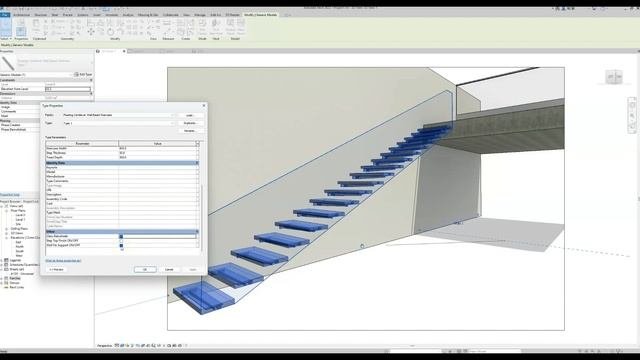Switch to the Architecture ribbon tab
640x360 pixels.
pyautogui.click(x=22, y=15)
